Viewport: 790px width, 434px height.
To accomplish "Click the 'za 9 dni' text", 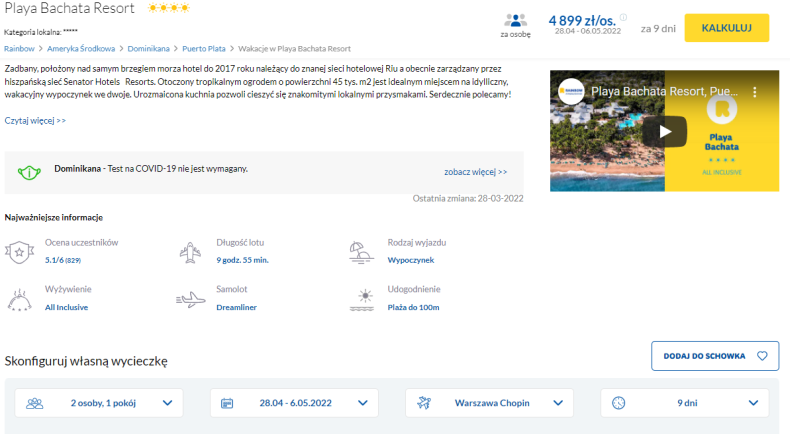I will coord(658,29).
